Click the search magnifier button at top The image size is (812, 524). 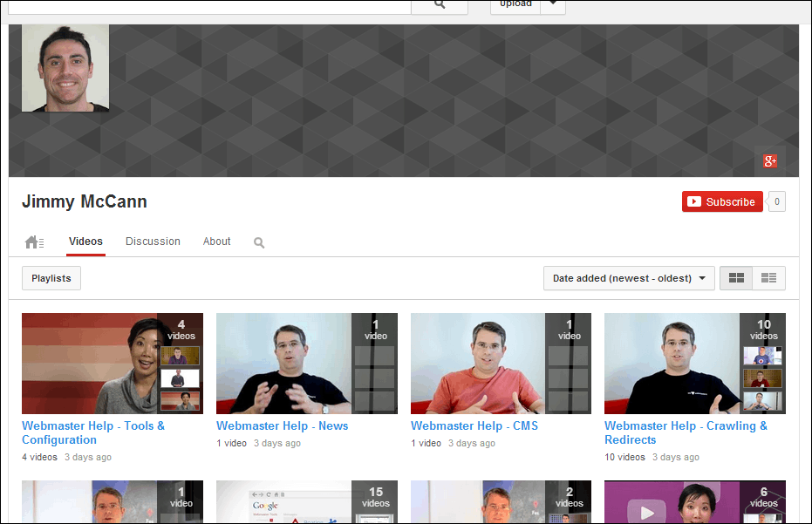click(440, 5)
